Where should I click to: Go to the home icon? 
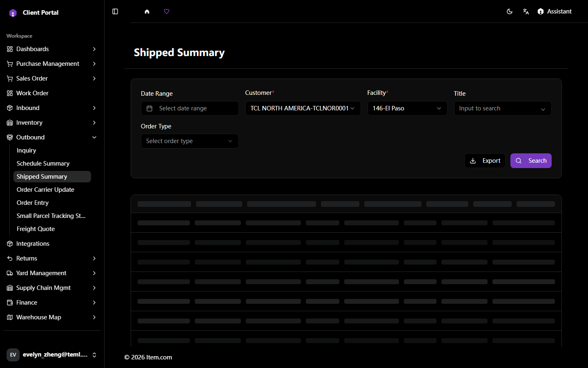click(x=147, y=11)
